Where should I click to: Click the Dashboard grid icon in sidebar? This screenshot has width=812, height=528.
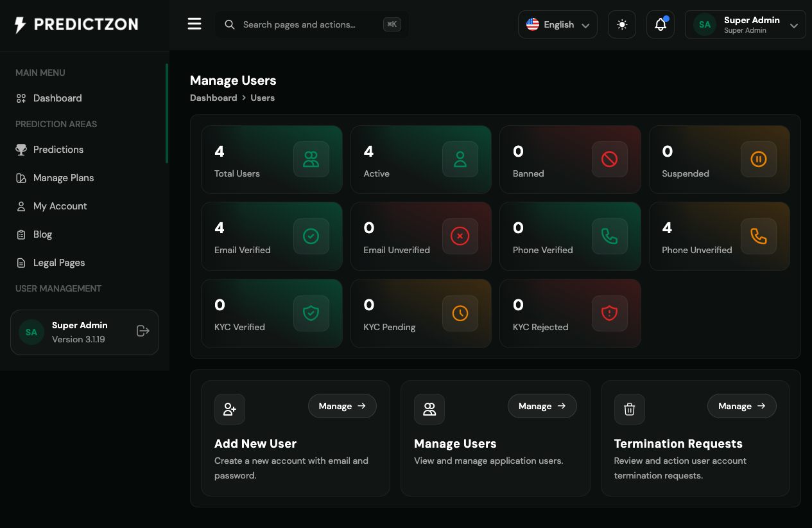tap(21, 98)
